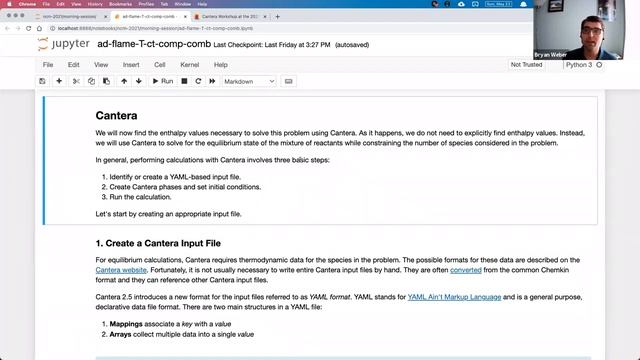
Task: Close the ad-flame-T-ct-comp-comb tab
Action: pos(185,17)
